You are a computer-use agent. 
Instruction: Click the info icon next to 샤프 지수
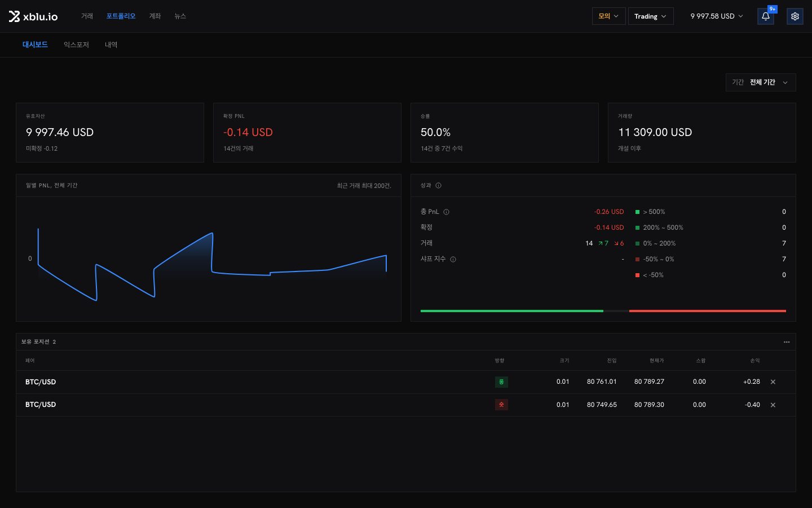(453, 259)
